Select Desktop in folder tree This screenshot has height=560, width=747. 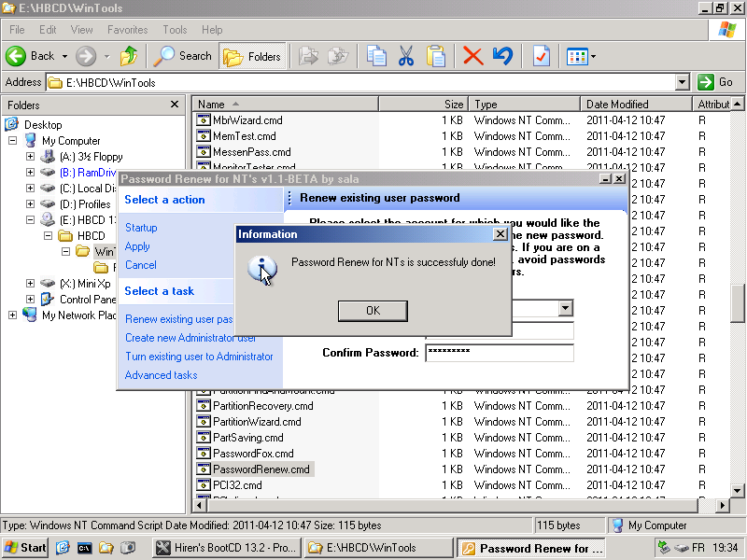43,125
